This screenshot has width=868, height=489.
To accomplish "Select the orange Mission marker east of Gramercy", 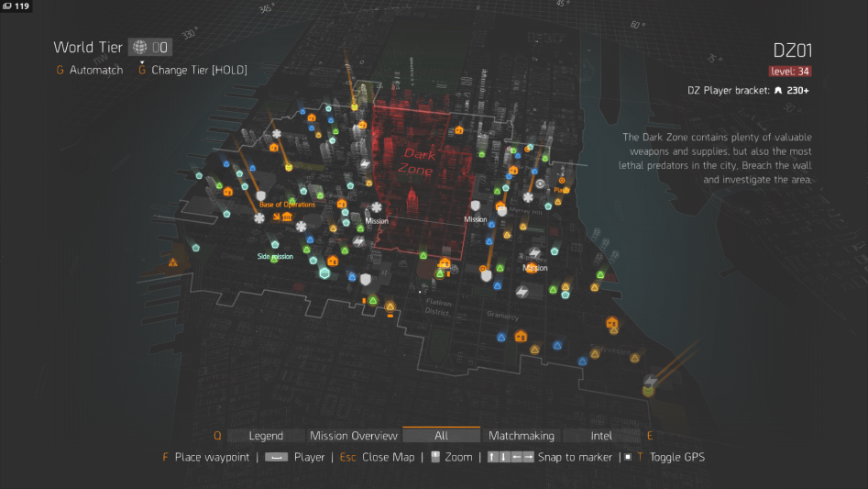I will pos(532,269).
